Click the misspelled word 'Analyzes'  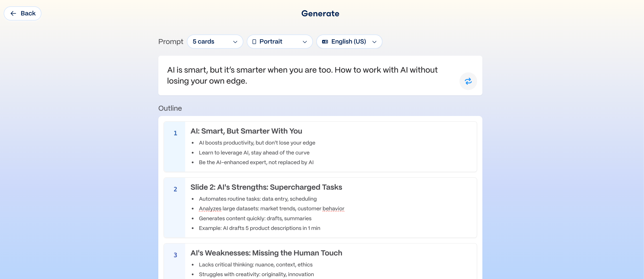click(x=210, y=209)
